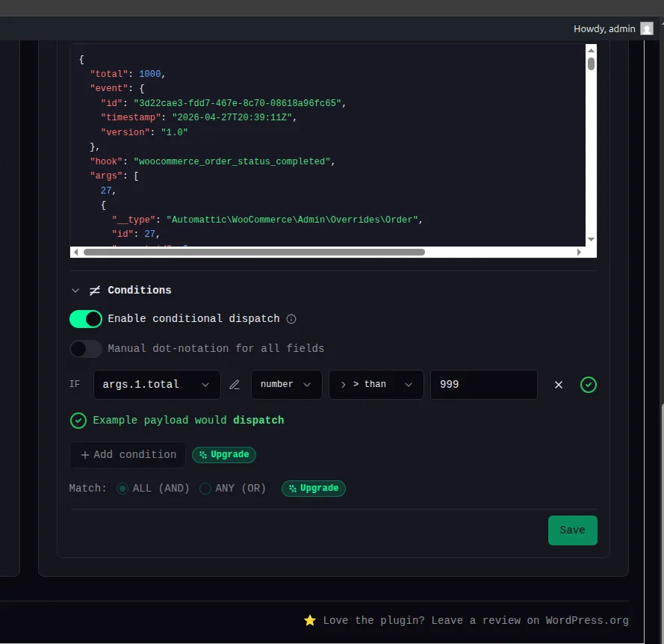Click the timestamp value 2026-04-27T20:39:11Z
This screenshot has height=644, width=664.
tap(232, 117)
